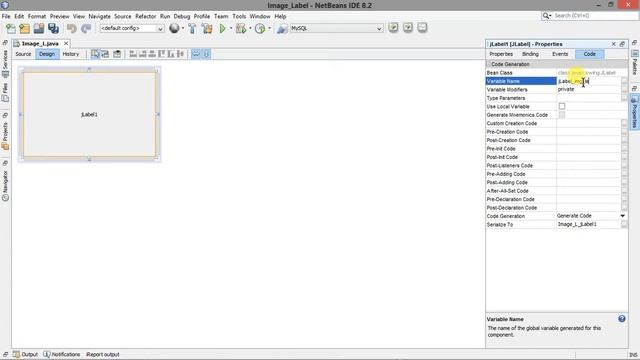Open editor for Custom Creation Code row

(624, 123)
